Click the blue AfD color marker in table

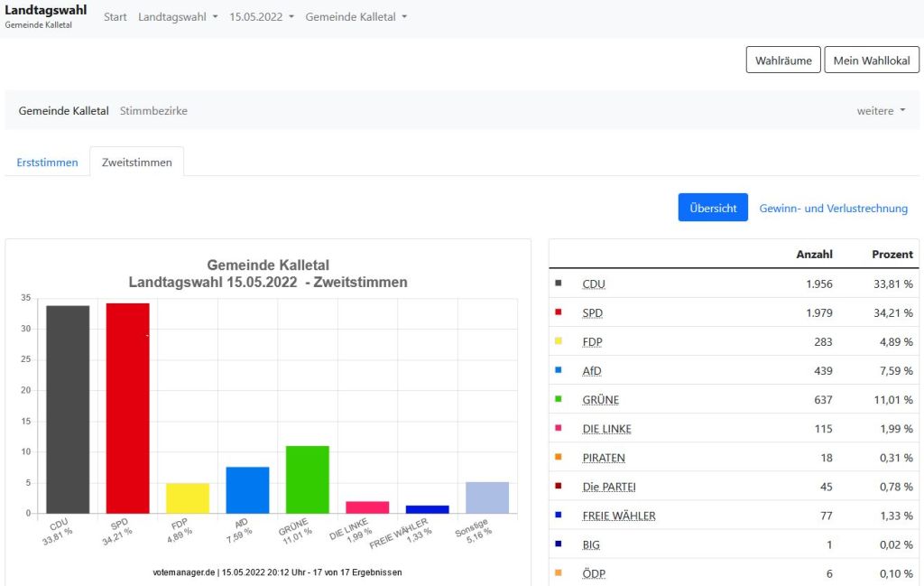[x=558, y=369]
